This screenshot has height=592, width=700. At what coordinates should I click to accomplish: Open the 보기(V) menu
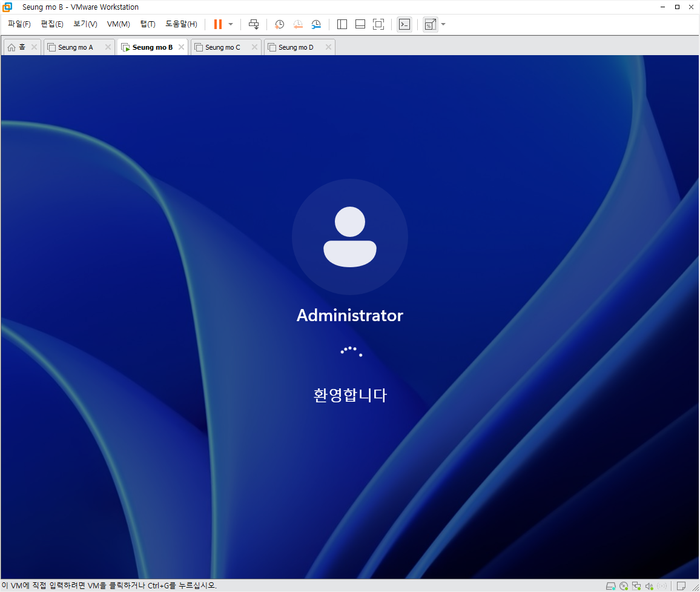click(85, 24)
